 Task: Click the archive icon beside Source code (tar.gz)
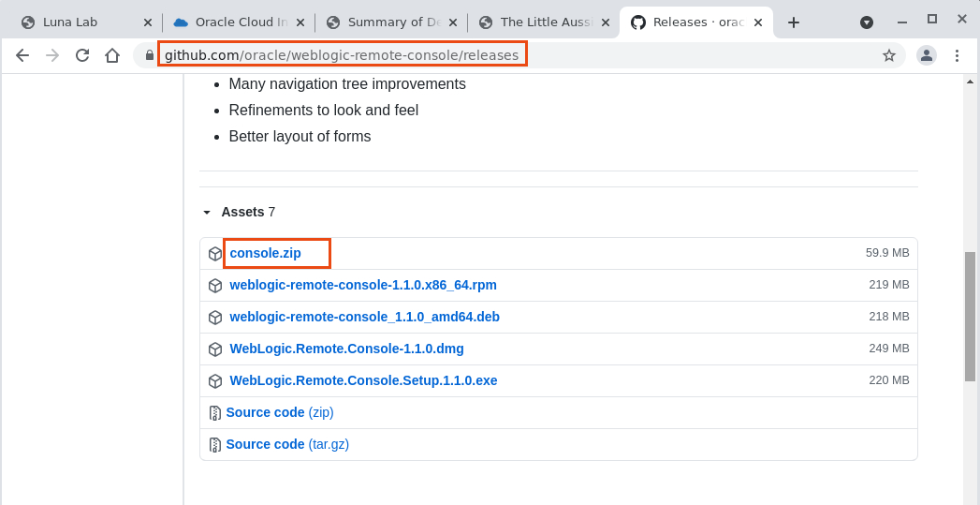(215, 445)
